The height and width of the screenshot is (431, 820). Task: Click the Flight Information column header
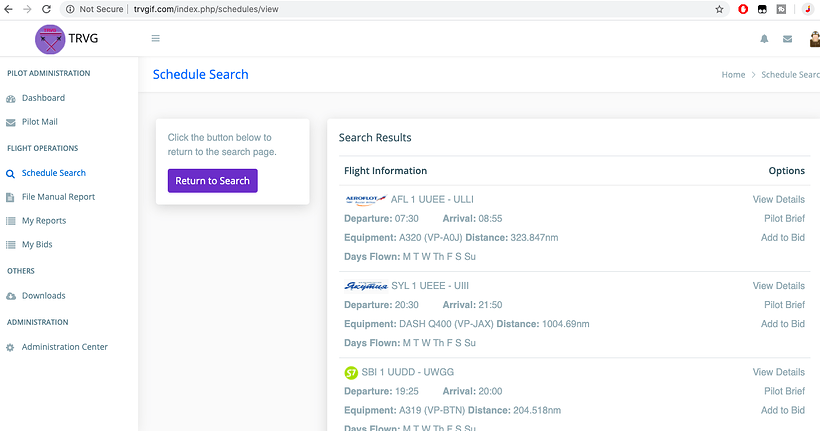tap(385, 171)
